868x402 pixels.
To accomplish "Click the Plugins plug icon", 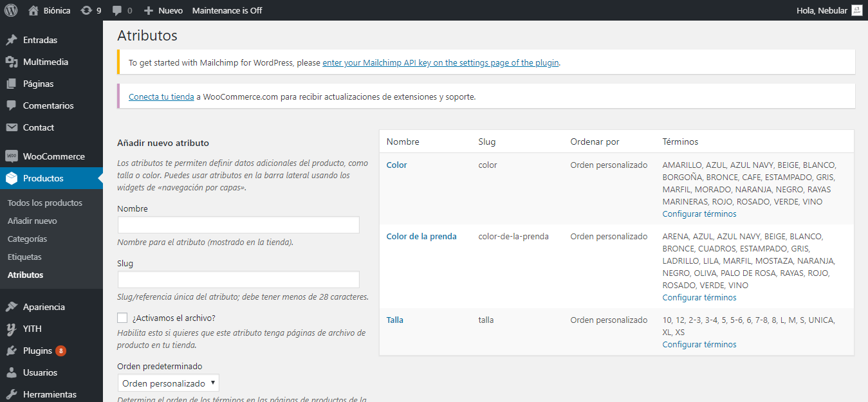I will coord(12,351).
